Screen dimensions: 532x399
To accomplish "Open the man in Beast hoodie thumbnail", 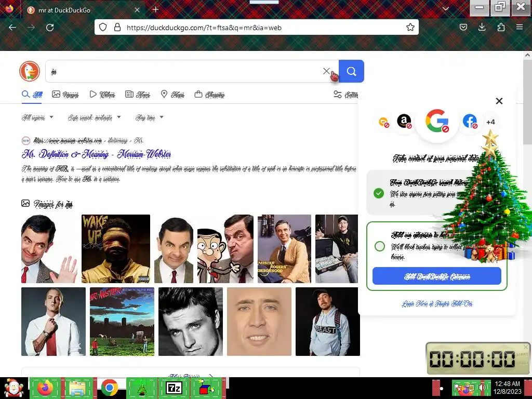I will (327, 322).
